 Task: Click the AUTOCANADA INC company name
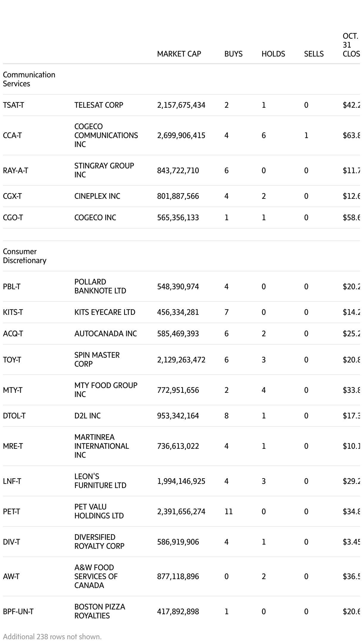click(x=105, y=334)
